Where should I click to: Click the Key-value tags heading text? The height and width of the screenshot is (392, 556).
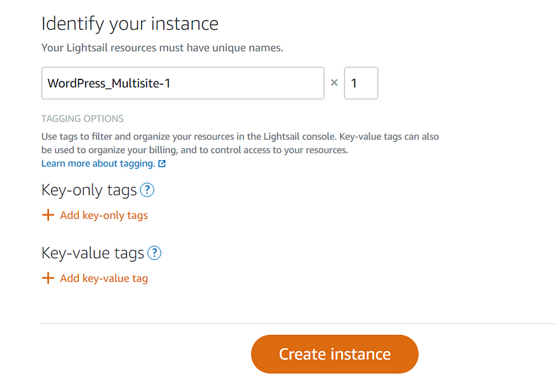point(93,253)
